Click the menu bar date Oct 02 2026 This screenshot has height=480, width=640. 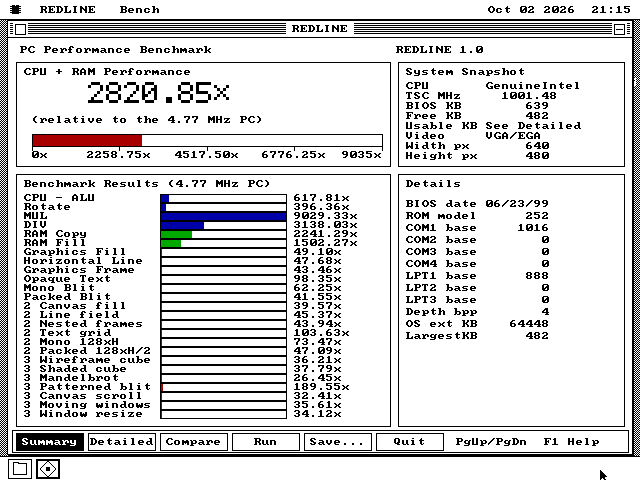pyautogui.click(x=531, y=9)
